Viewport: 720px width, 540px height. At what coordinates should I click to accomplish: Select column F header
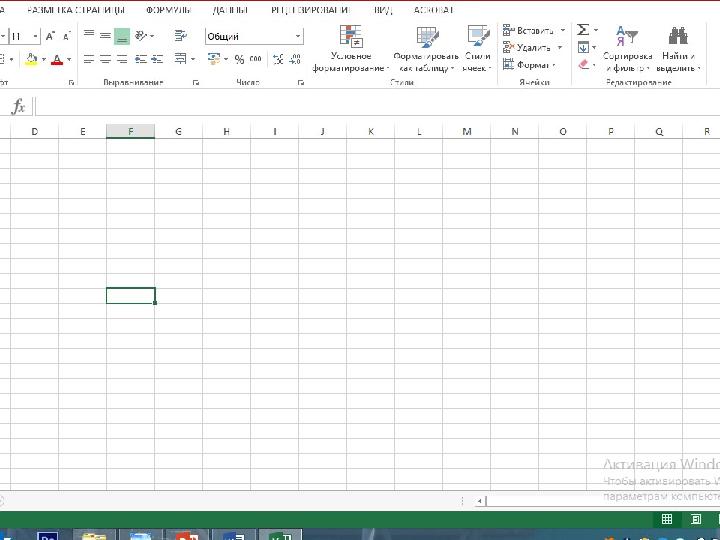tap(130, 131)
